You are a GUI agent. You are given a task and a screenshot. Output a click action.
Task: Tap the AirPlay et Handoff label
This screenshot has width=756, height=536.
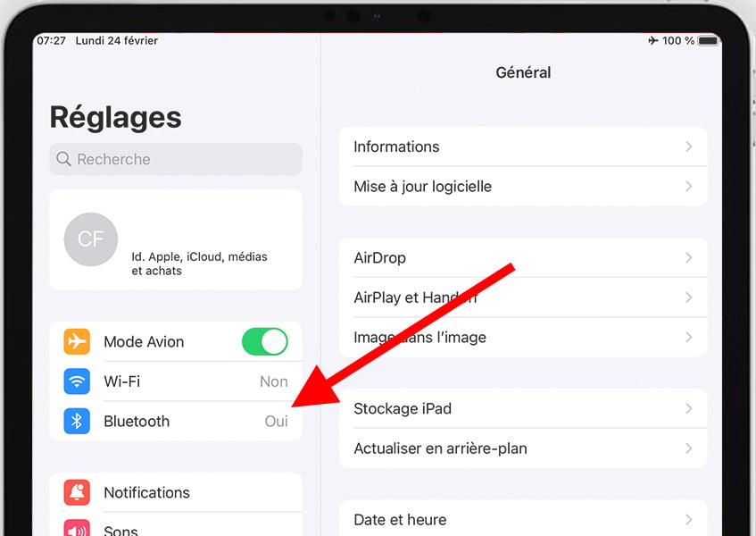[416, 297]
